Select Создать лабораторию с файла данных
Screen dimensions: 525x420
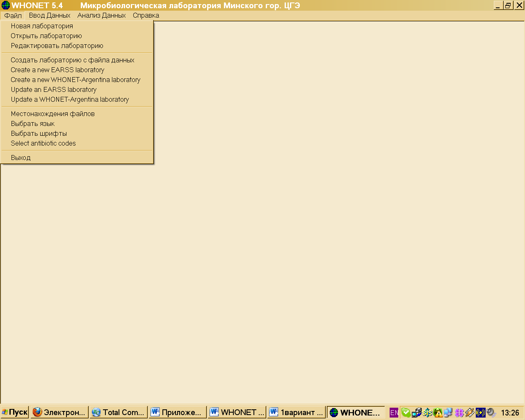77,60
